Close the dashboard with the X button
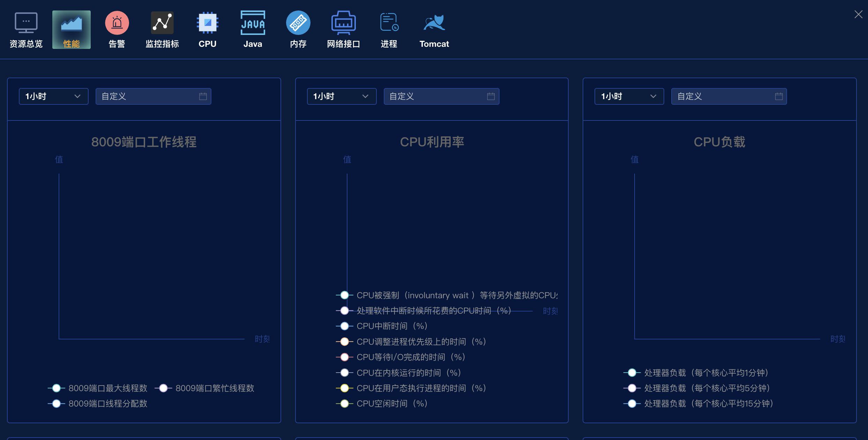Viewport: 868px width, 440px height. pos(858,14)
